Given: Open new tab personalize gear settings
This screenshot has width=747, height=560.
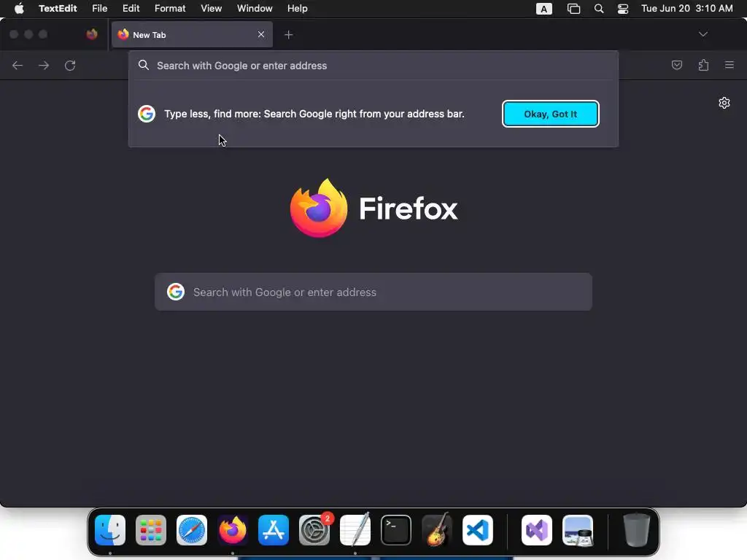Looking at the screenshot, I should (x=724, y=103).
